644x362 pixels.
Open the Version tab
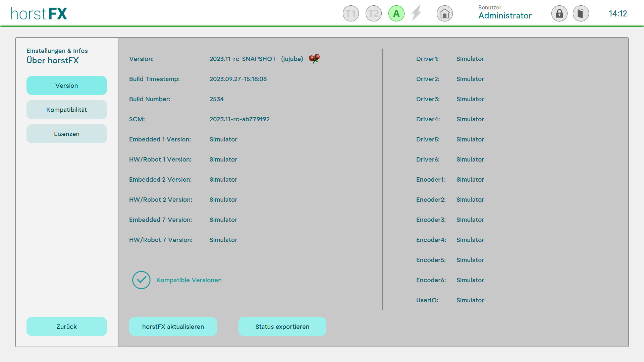[x=66, y=85]
